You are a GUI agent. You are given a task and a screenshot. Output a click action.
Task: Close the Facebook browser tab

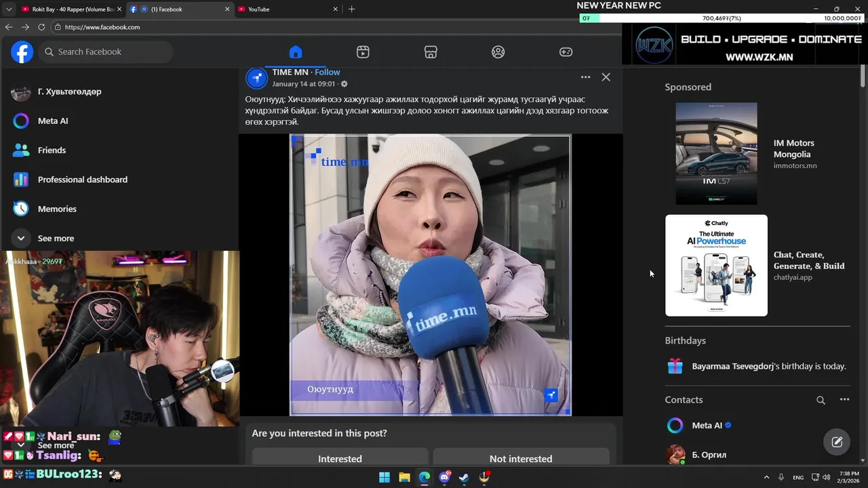(x=226, y=9)
